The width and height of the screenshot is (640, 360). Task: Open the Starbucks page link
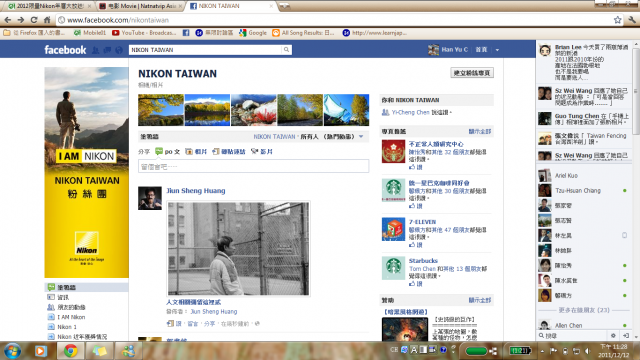pyautogui.click(x=423, y=260)
